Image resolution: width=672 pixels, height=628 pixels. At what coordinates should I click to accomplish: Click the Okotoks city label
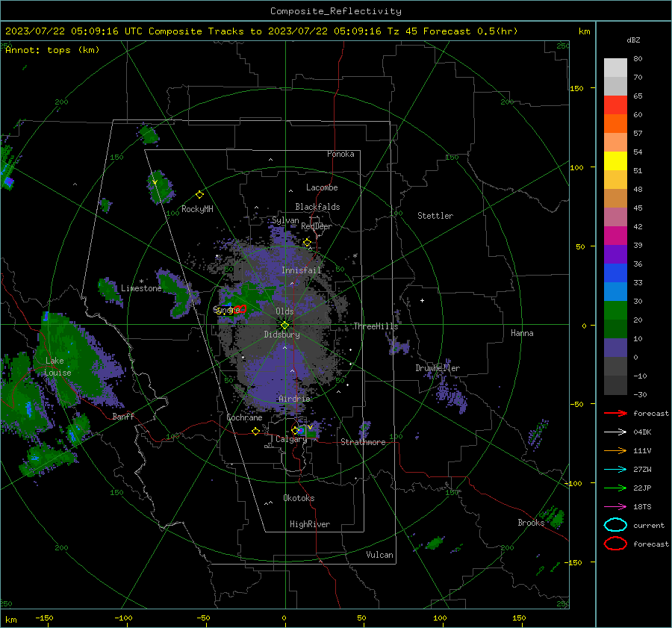click(x=299, y=498)
